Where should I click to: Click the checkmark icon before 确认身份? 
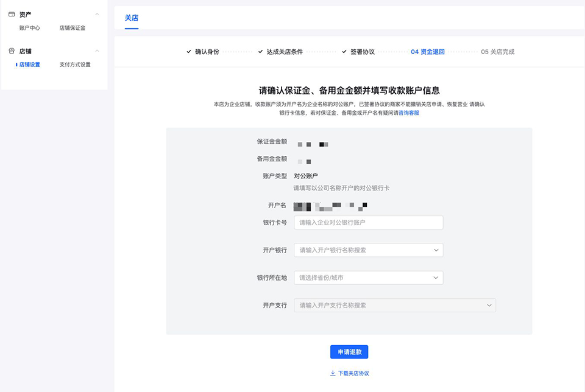point(189,52)
